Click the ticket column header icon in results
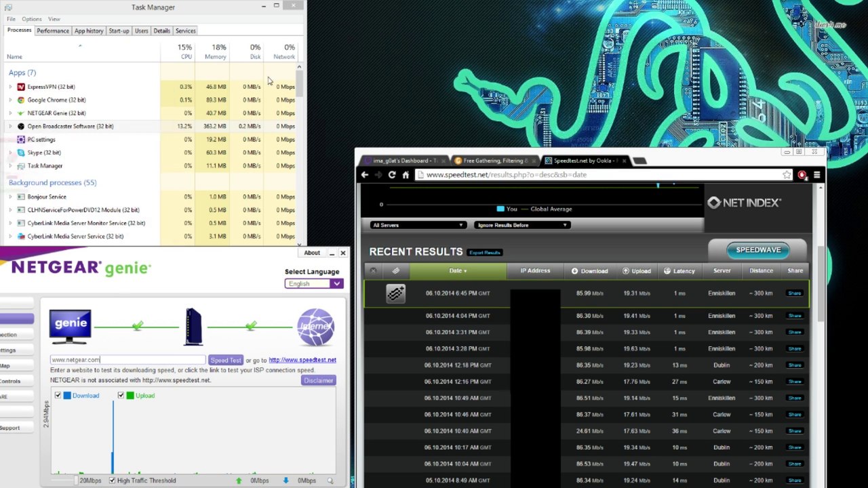Screen dimensions: 868x488 click(x=396, y=270)
